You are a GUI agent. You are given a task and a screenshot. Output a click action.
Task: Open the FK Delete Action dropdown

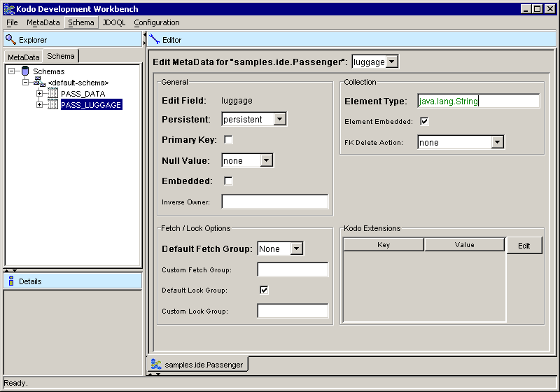497,142
